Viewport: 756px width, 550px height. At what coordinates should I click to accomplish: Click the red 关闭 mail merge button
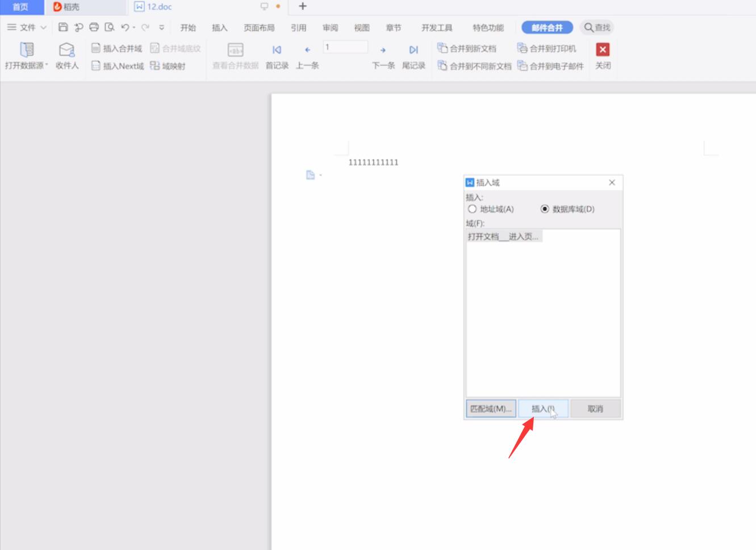[x=603, y=56]
